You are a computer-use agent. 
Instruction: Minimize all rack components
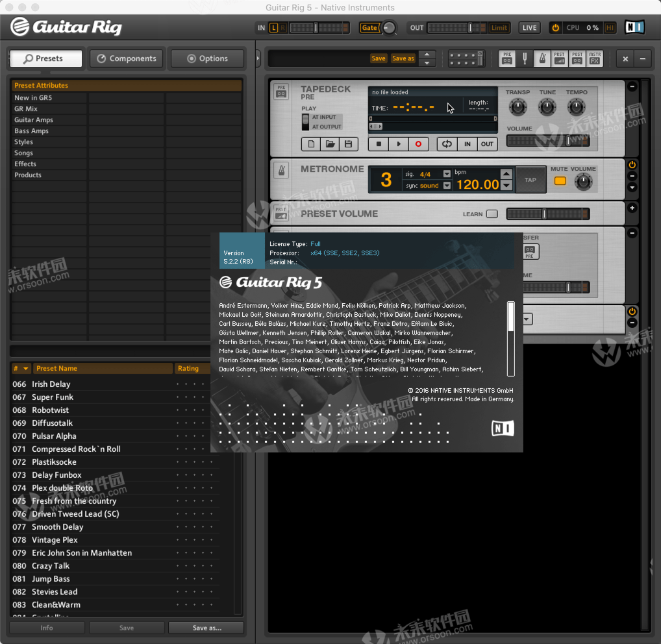click(x=643, y=59)
